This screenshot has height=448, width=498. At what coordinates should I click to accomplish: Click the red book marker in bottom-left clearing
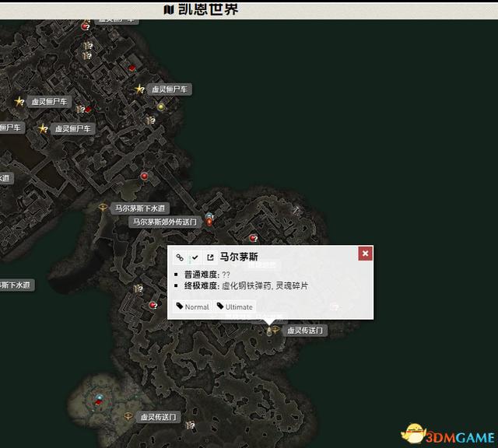98,403
